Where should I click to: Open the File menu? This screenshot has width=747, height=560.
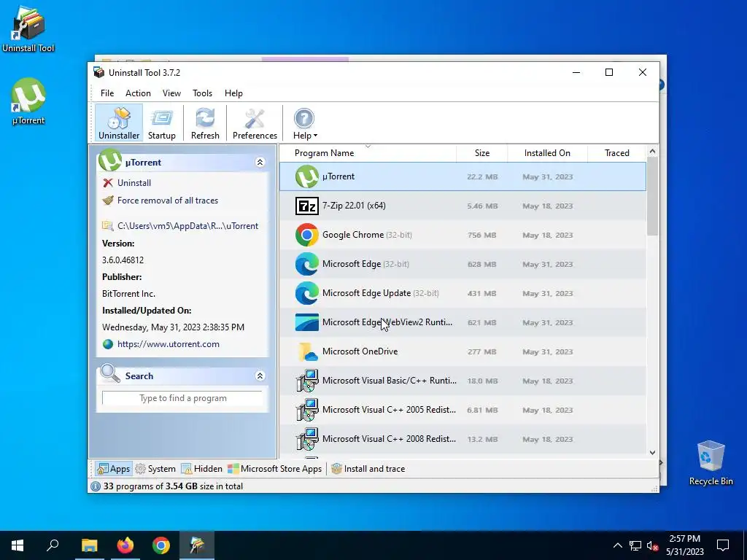[x=107, y=93]
